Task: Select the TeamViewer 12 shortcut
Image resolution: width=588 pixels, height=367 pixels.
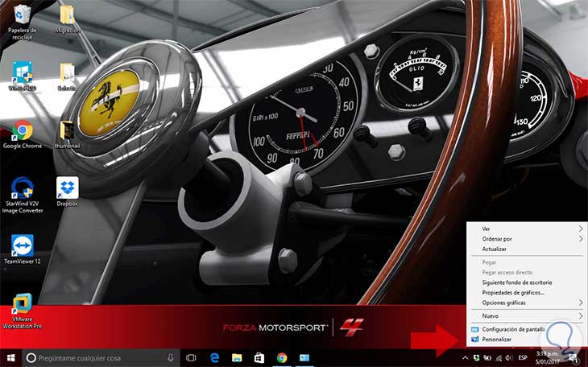Action: coord(22,249)
